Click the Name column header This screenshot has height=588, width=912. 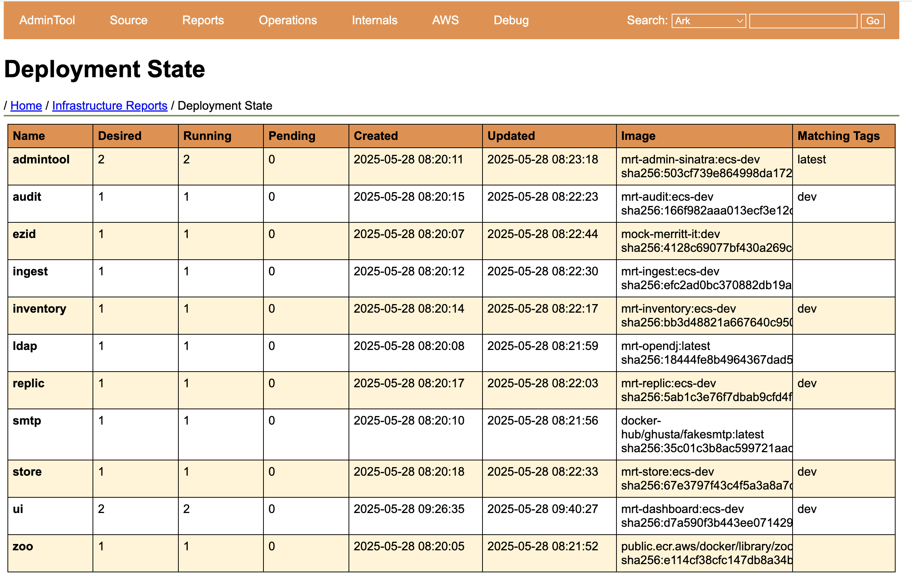50,136
